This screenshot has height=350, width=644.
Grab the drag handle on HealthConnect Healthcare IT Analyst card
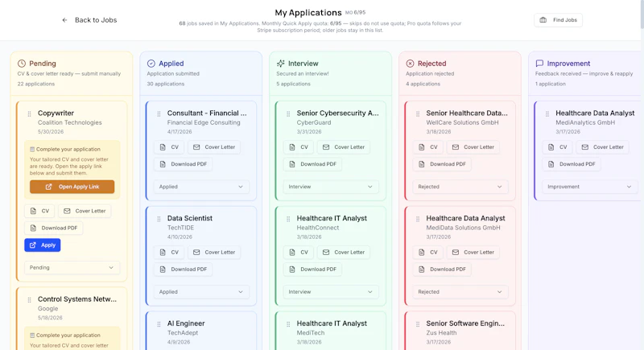288,219
